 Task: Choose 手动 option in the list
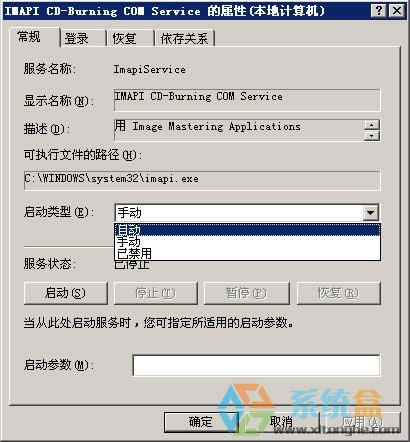[247, 241]
